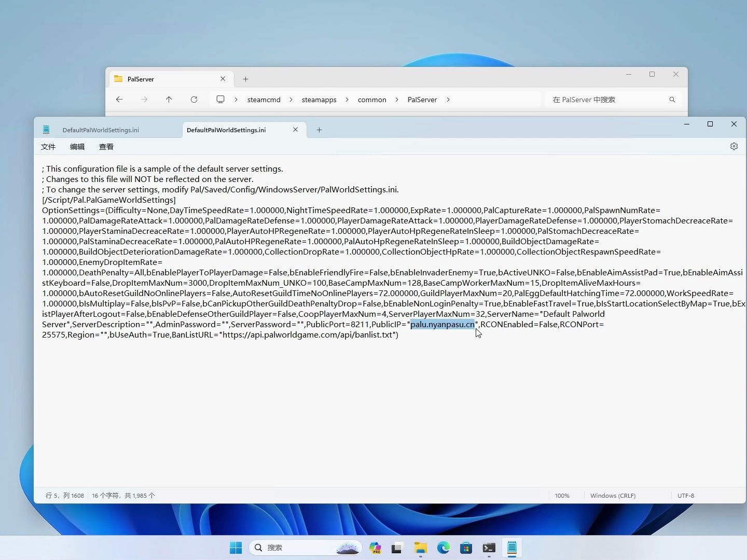This screenshot has height=560, width=747.
Task: Maximize the Notepad window
Action: 710,124
